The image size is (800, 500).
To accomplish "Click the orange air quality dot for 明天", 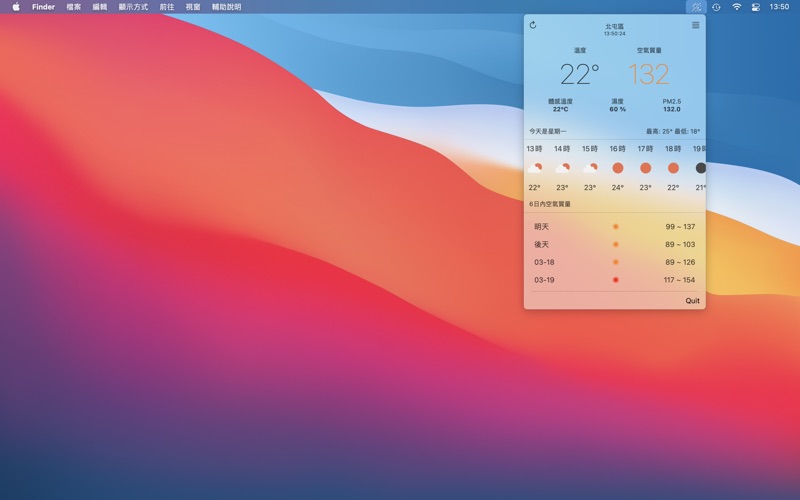I will (616, 227).
